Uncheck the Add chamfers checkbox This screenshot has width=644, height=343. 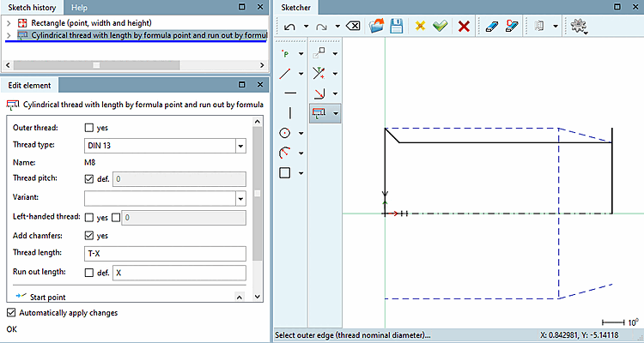pyautogui.click(x=89, y=235)
